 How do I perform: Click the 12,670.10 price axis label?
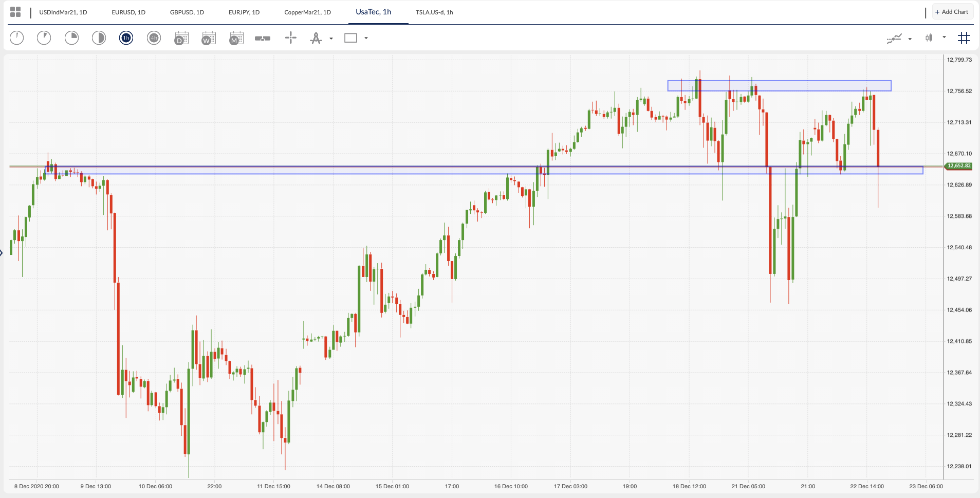click(x=959, y=154)
